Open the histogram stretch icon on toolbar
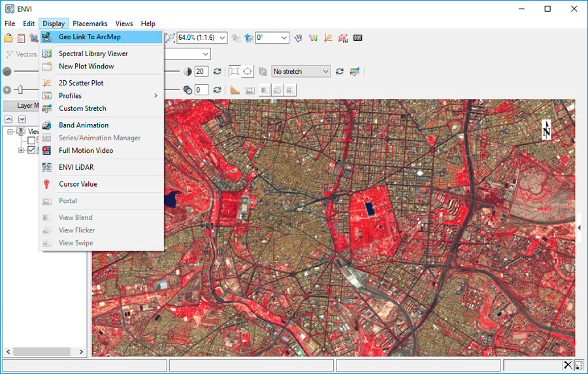The image size is (588, 374). pos(355,71)
